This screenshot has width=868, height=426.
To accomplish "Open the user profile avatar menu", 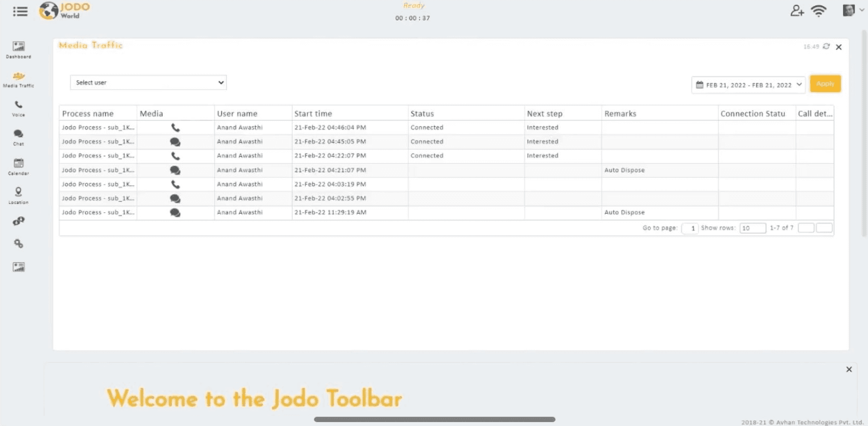I will 853,10.
